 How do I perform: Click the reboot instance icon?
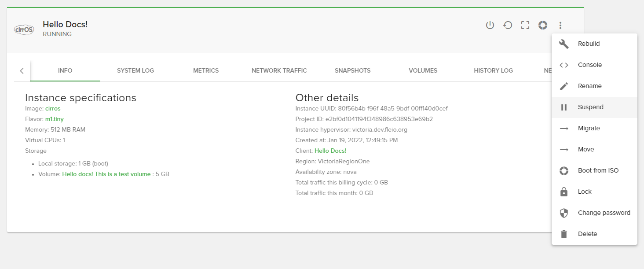[x=508, y=26]
